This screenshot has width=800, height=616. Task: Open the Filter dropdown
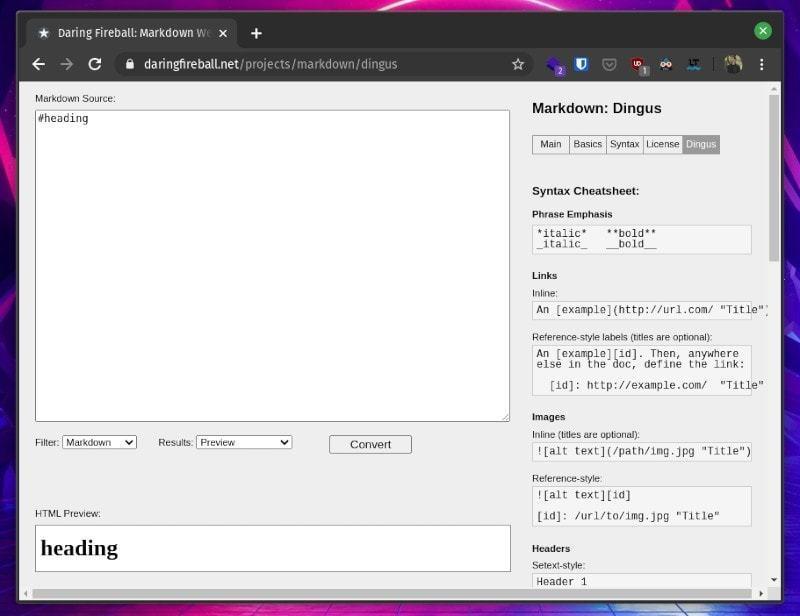(x=99, y=442)
